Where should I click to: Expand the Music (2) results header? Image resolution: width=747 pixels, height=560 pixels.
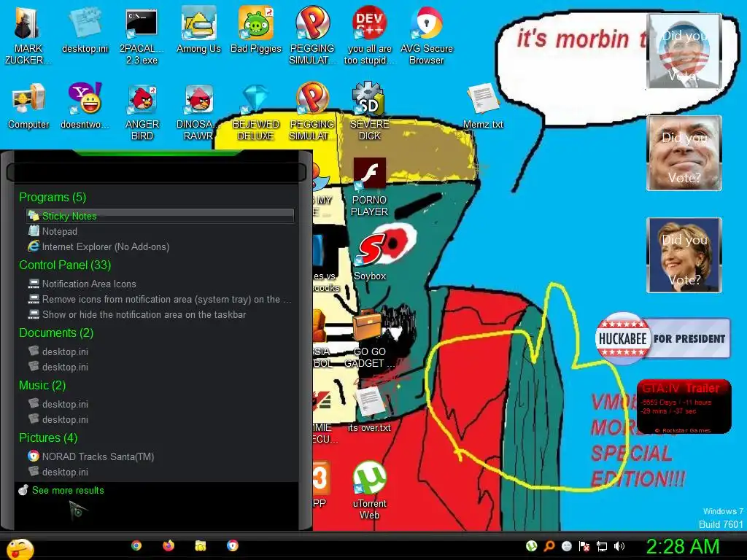tap(42, 385)
